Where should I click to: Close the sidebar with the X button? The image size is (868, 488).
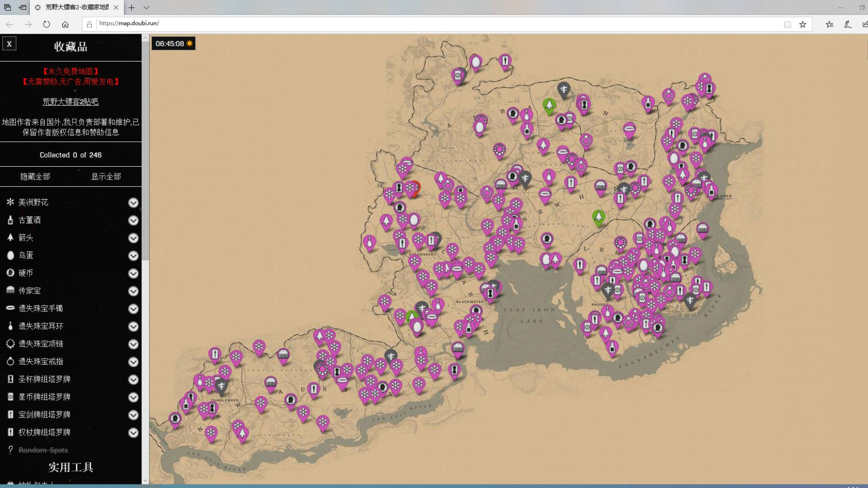[x=9, y=44]
